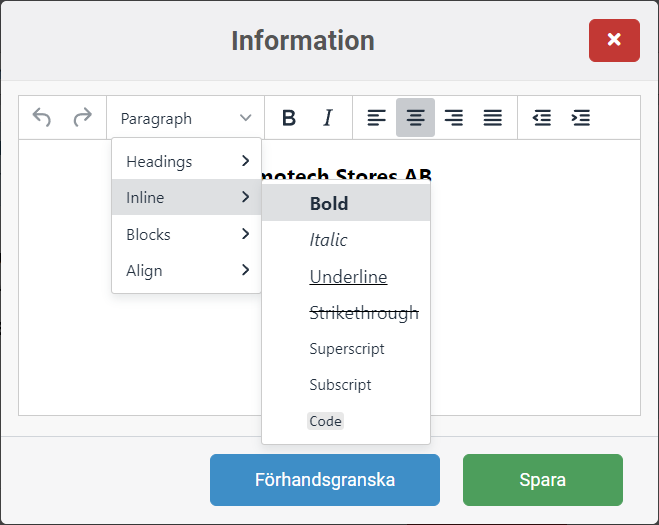This screenshot has width=659, height=525.
Task: Select Underline from Inline submenu
Action: click(347, 277)
